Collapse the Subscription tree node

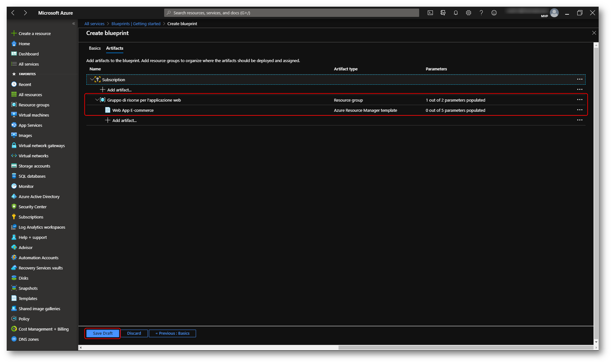(x=92, y=79)
